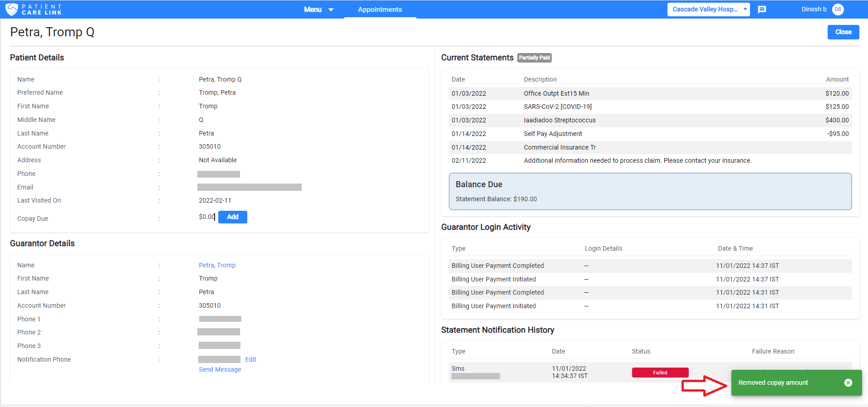This screenshot has height=407, width=868.
Task: Click the Statement Notification History heading
Action: (497, 330)
